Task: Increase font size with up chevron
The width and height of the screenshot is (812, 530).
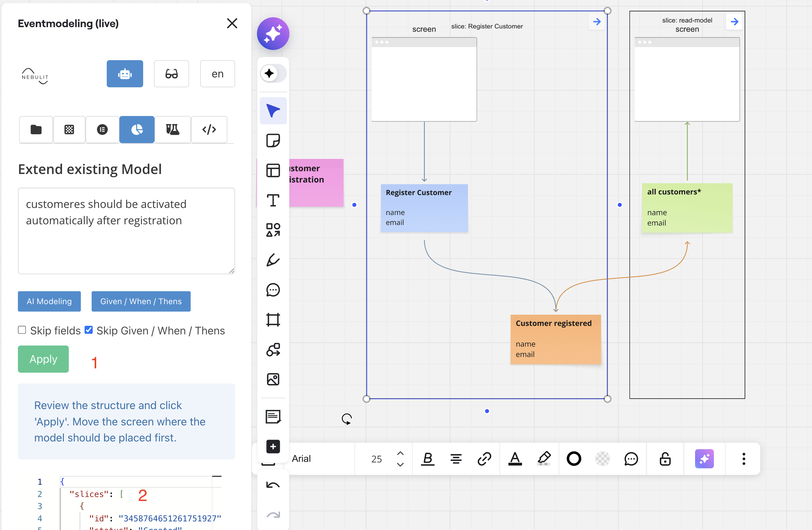Action: coord(400,453)
